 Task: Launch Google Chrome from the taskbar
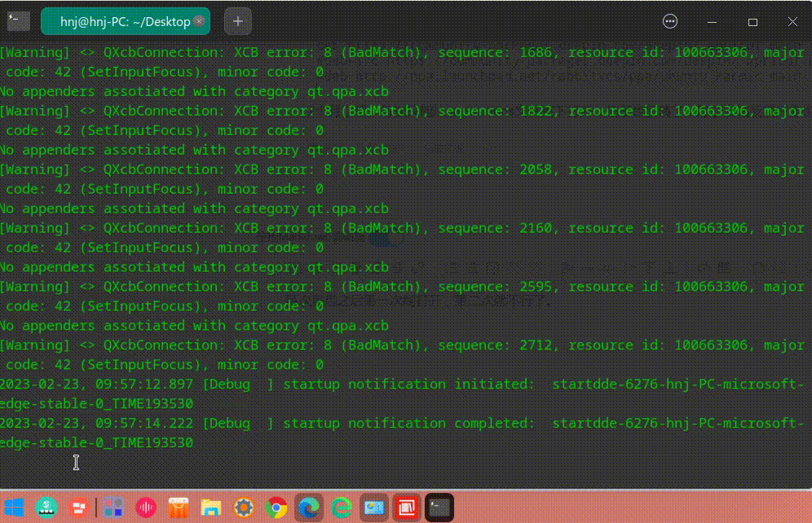pos(276,508)
